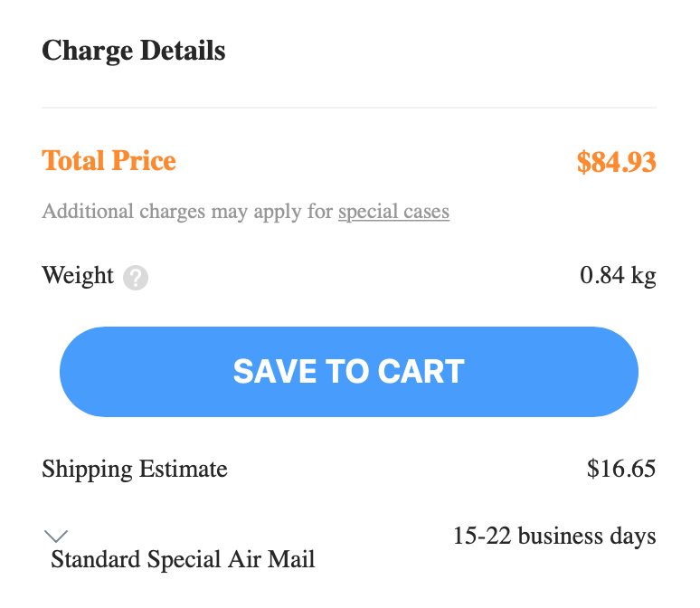700x608 pixels.
Task: Click the 'Additional charges may apply' note
Action: tap(245, 212)
